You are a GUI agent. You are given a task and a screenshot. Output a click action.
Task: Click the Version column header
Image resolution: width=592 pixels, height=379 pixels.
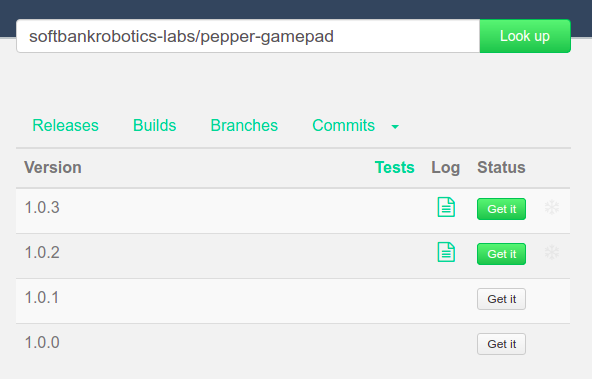point(53,167)
